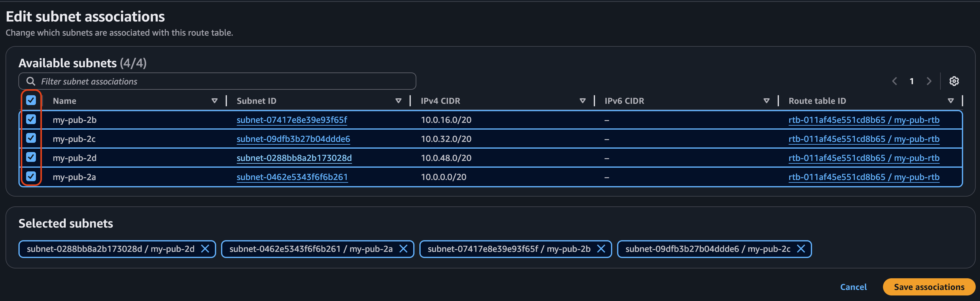Remove my-pub-2d from selected subnets
Image resolution: width=980 pixels, height=301 pixels.
pos(205,249)
